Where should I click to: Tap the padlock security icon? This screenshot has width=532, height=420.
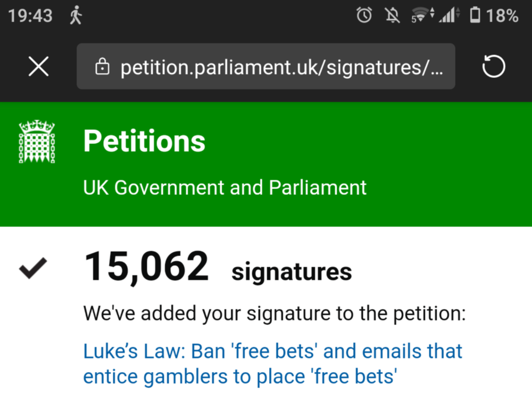coord(102,66)
